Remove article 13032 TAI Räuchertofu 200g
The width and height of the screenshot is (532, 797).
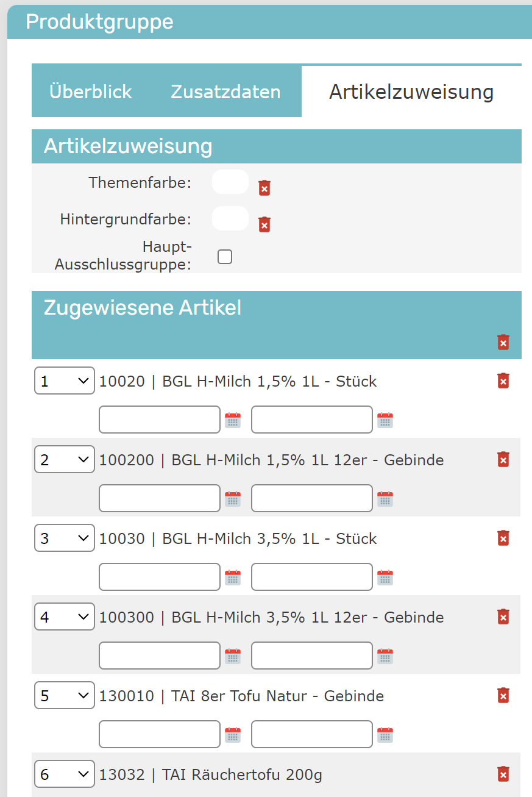point(503,774)
